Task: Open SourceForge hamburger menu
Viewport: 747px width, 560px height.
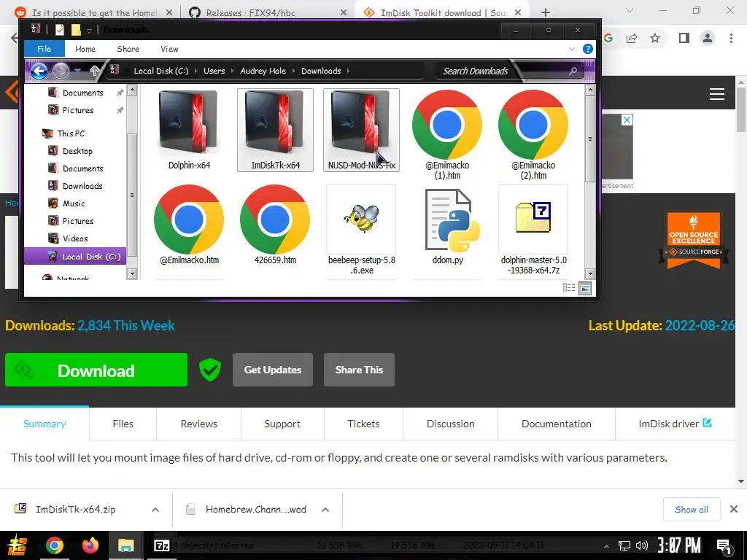Action: (x=716, y=94)
